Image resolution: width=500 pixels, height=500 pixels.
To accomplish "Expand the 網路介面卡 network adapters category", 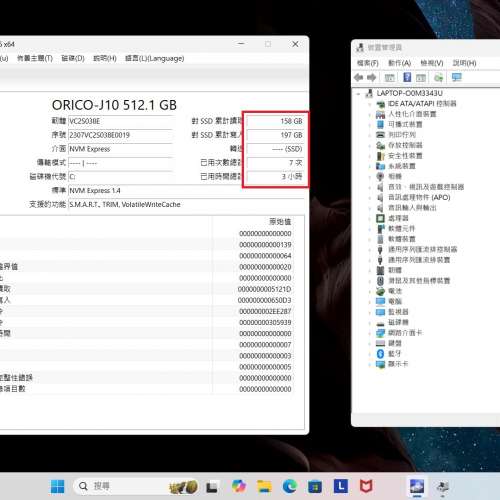I will tap(370, 333).
